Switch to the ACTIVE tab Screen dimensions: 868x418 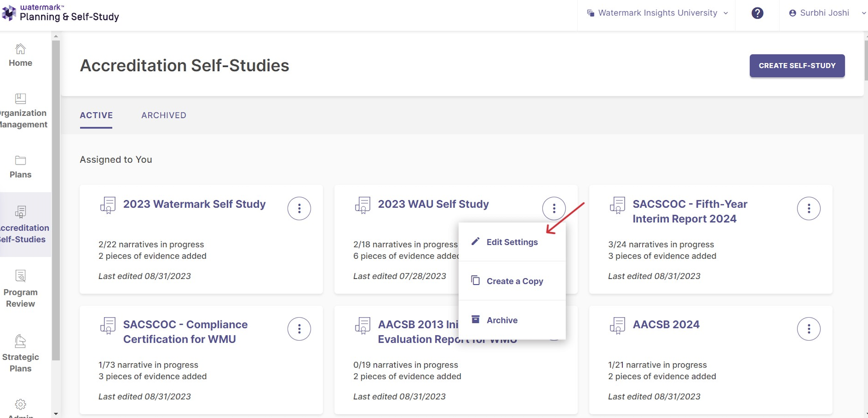[96, 115]
